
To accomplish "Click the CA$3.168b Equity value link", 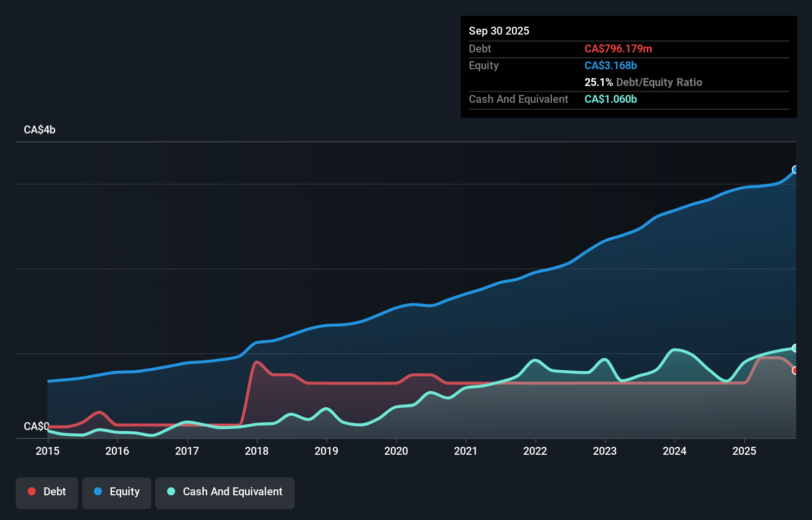I will [x=610, y=65].
